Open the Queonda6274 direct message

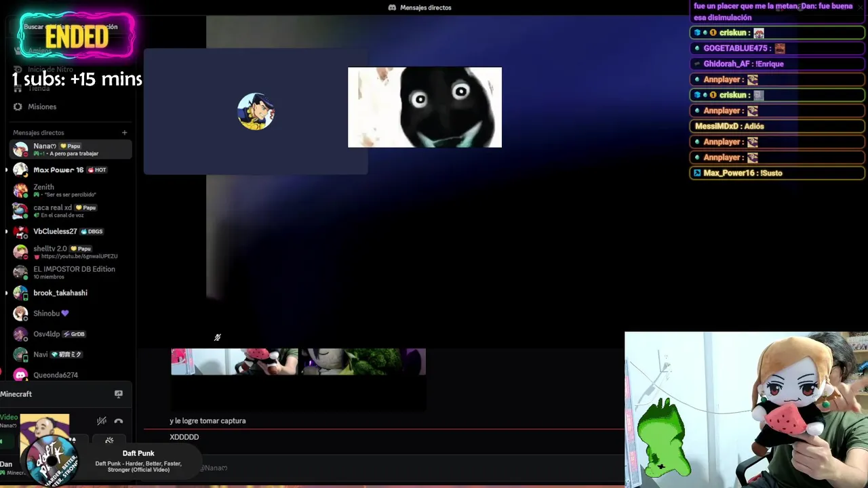click(x=71, y=375)
